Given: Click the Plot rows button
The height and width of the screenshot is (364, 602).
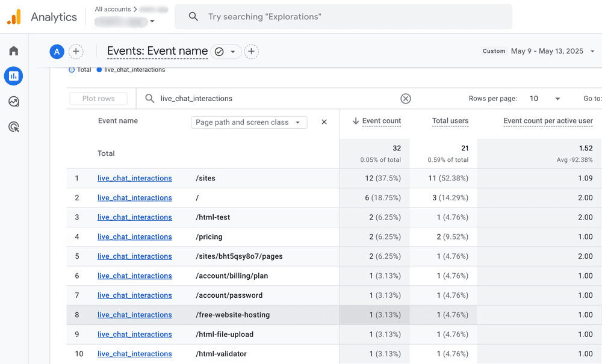Looking at the screenshot, I should point(98,99).
